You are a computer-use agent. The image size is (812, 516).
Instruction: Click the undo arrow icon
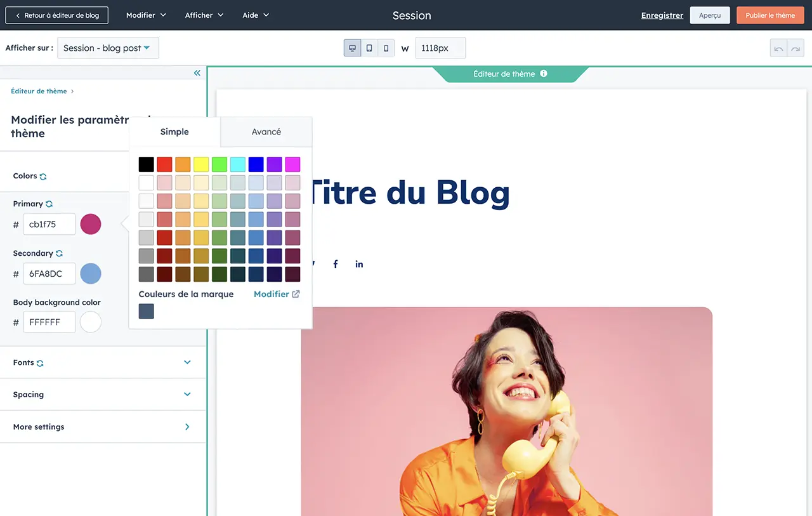click(x=778, y=49)
